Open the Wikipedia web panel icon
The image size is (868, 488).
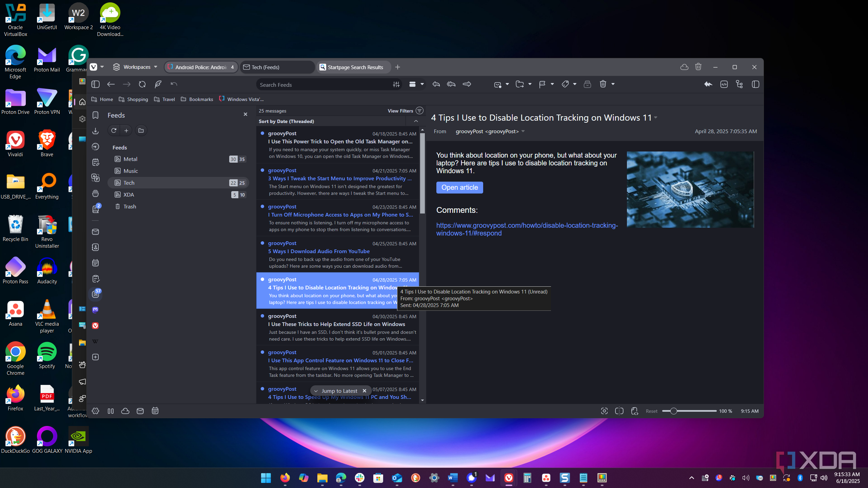tap(95, 341)
